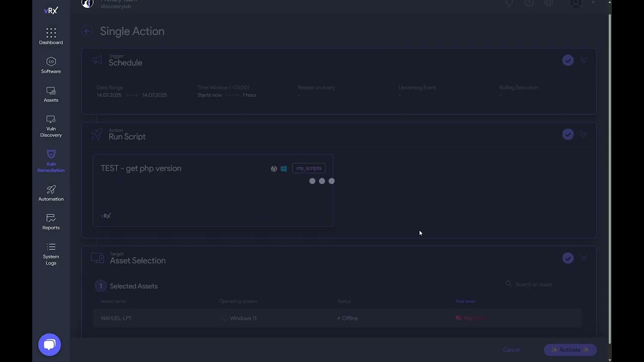This screenshot has height=362, width=644.
Task: Click the Date Range start 14.07.2025
Action: pyautogui.click(x=109, y=95)
